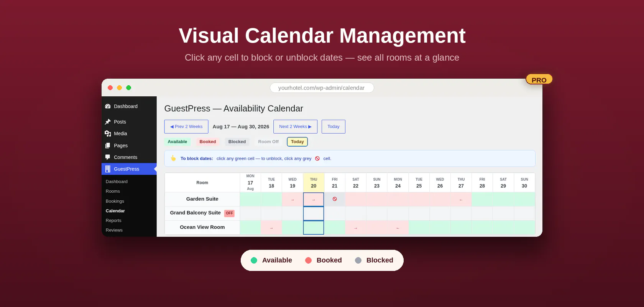Image resolution: width=644 pixels, height=307 pixels.
Task: Click the red Booked legend chip above the calendar
Action: 208,142
